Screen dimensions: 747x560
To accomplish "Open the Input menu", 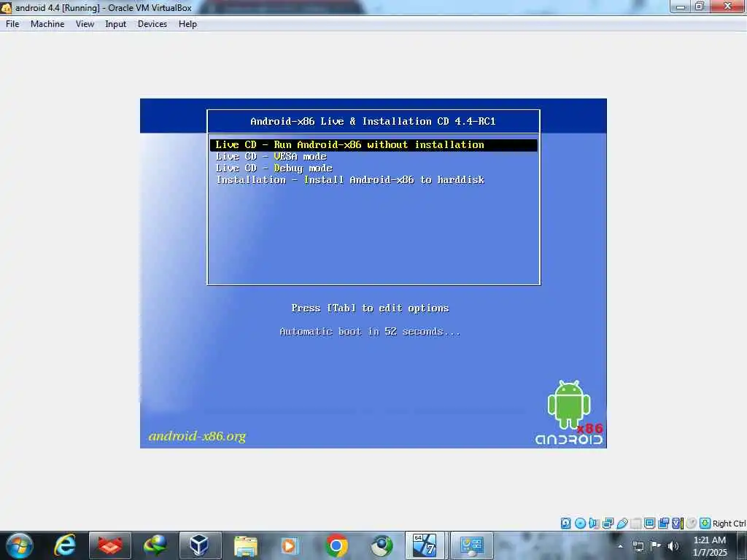I will click(x=116, y=24).
